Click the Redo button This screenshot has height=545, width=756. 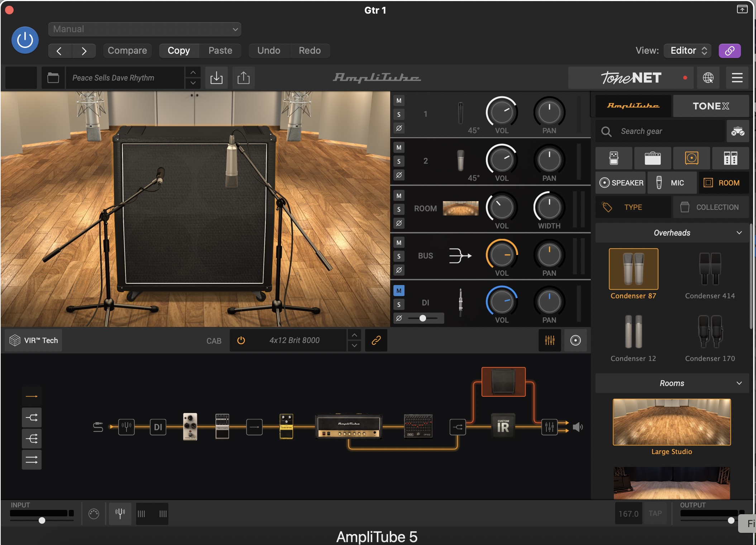coord(310,50)
